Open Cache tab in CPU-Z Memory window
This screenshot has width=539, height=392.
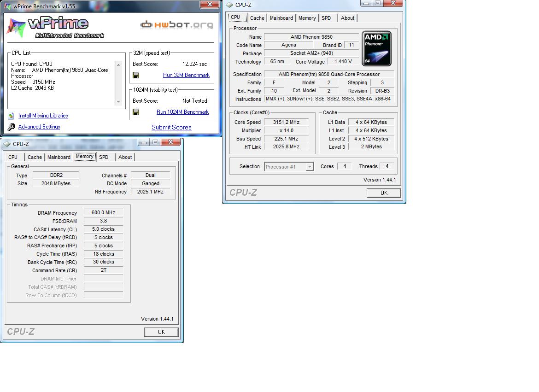35,157
